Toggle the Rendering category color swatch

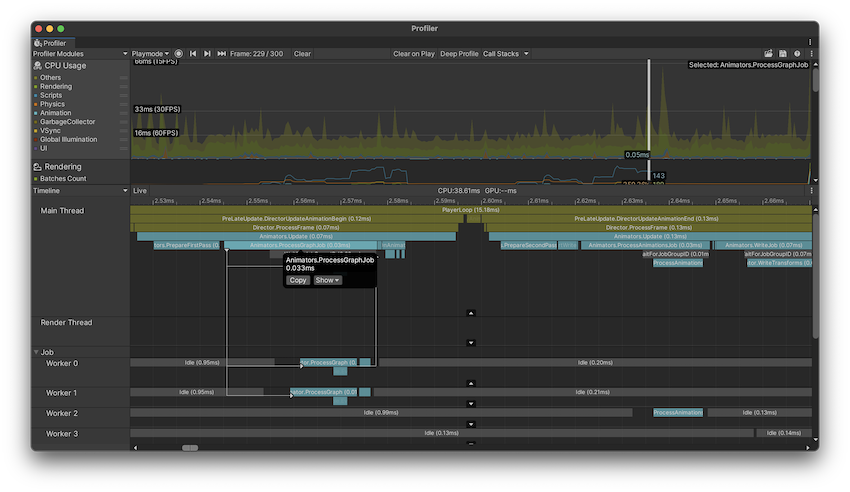pyautogui.click(x=36, y=87)
